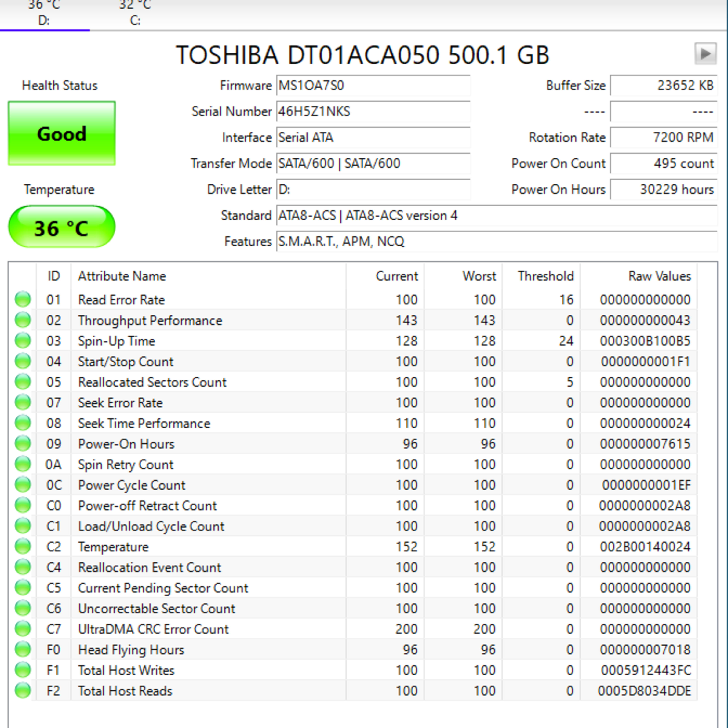Click raw value 000000007018 of Head Flying Hours
728x728 pixels.
(x=645, y=650)
